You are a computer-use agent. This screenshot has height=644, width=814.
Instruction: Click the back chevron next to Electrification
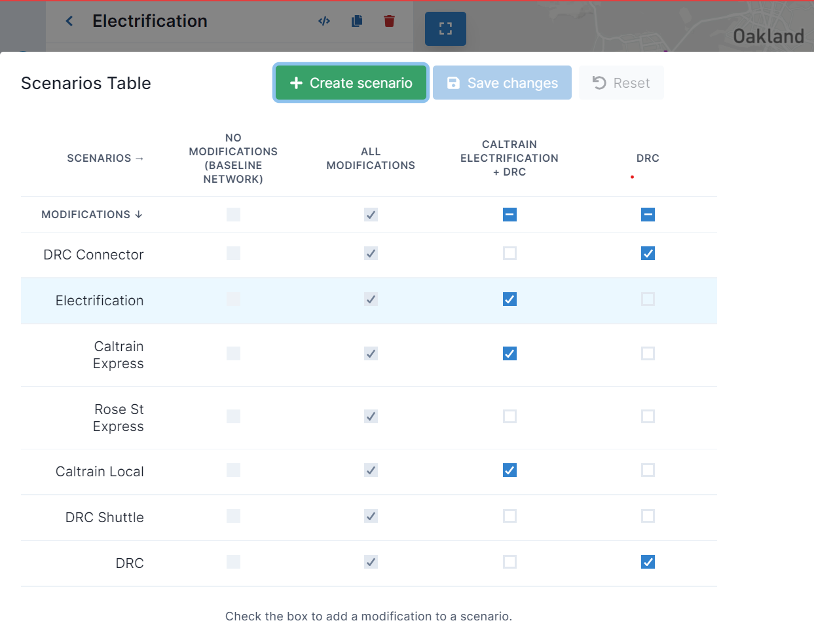coord(69,20)
